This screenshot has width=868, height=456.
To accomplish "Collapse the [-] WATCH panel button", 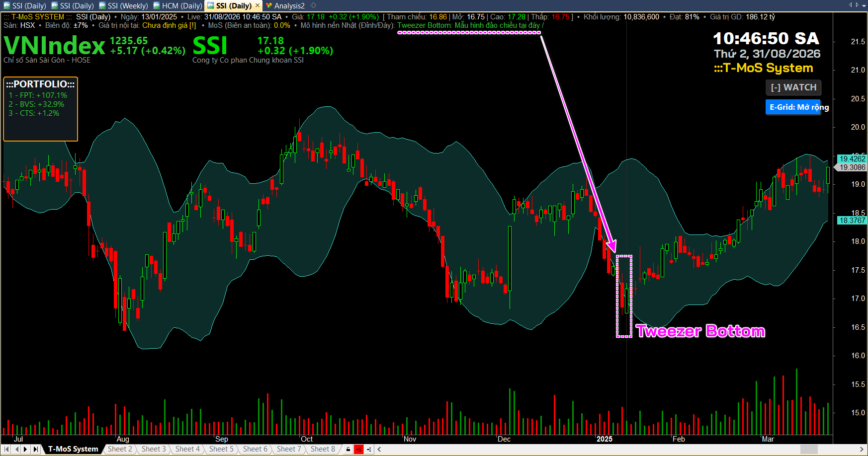I will coord(793,87).
